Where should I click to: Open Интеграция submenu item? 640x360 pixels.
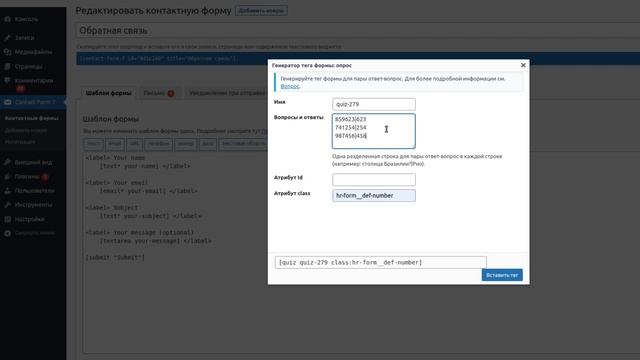point(20,142)
